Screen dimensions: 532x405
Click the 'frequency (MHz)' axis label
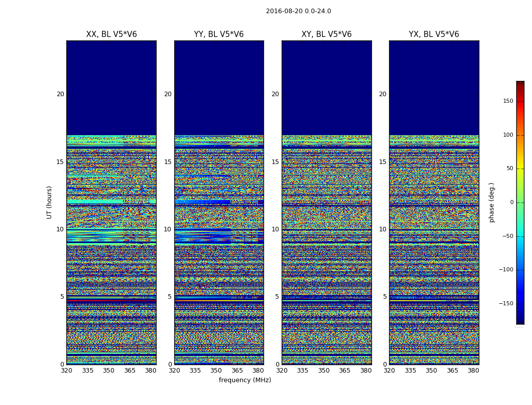point(245,380)
